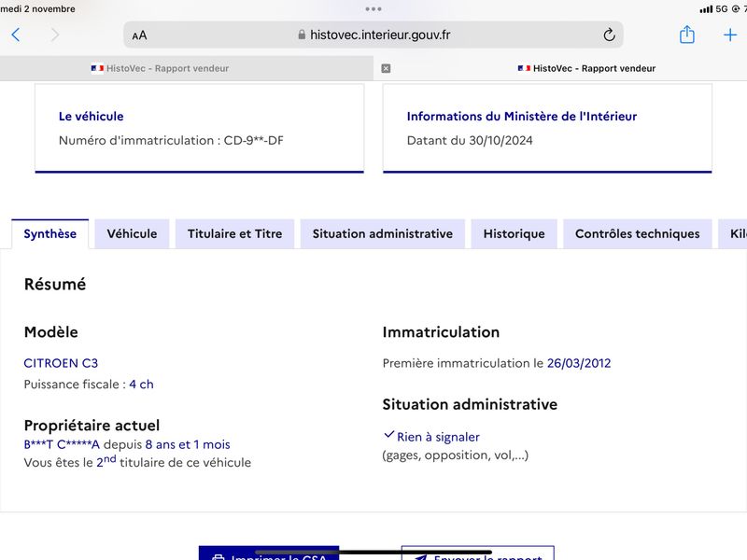Tap the three-dot multitasking menu at top

coord(373,9)
